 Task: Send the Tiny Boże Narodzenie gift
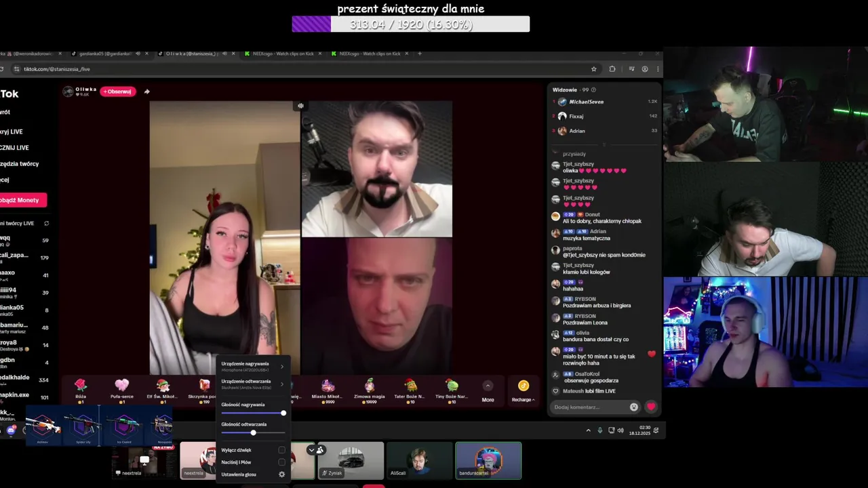pos(452,392)
